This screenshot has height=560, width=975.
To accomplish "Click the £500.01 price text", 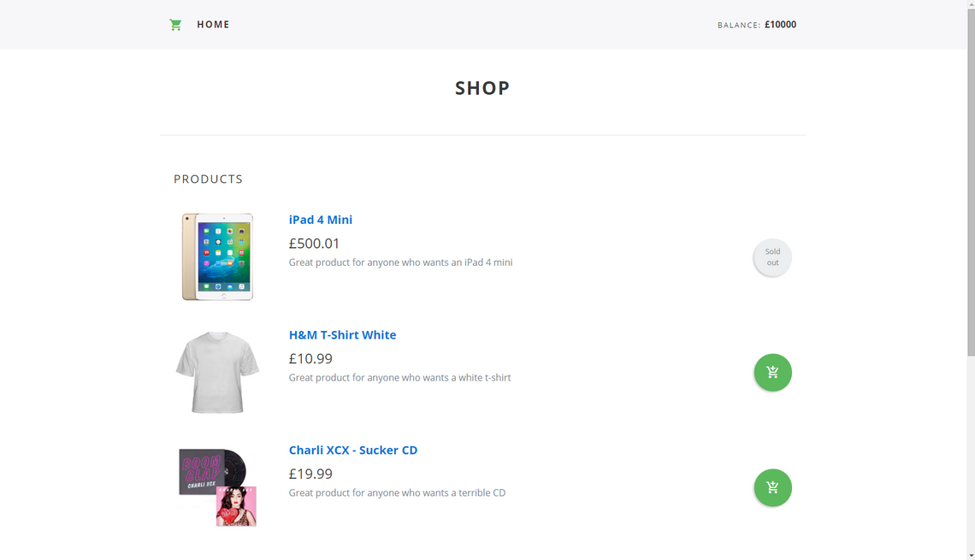I will coord(314,243).
